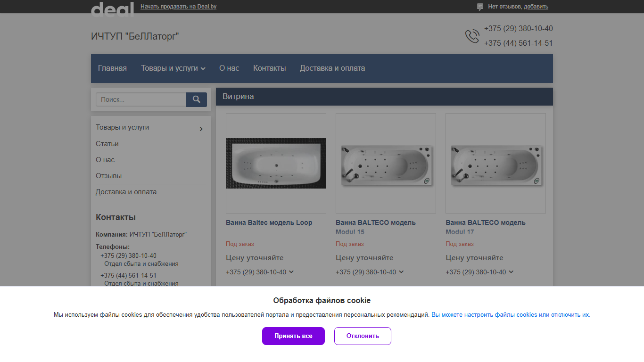This screenshot has width=644, height=362.
Task: Click header phone +375 (44) 561-14-51
Action: click(519, 43)
